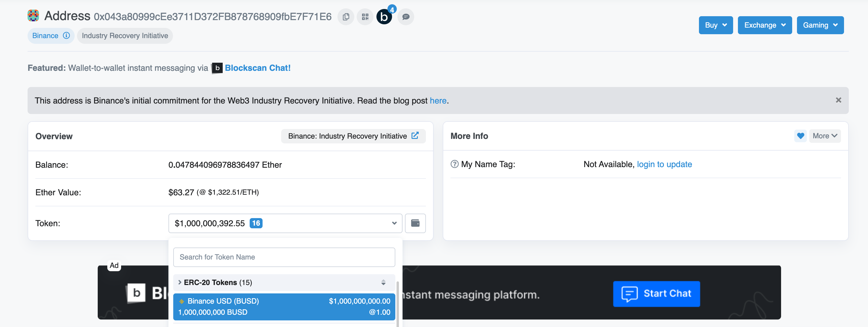
Task: Show the address QR code icon
Action: [x=365, y=17]
